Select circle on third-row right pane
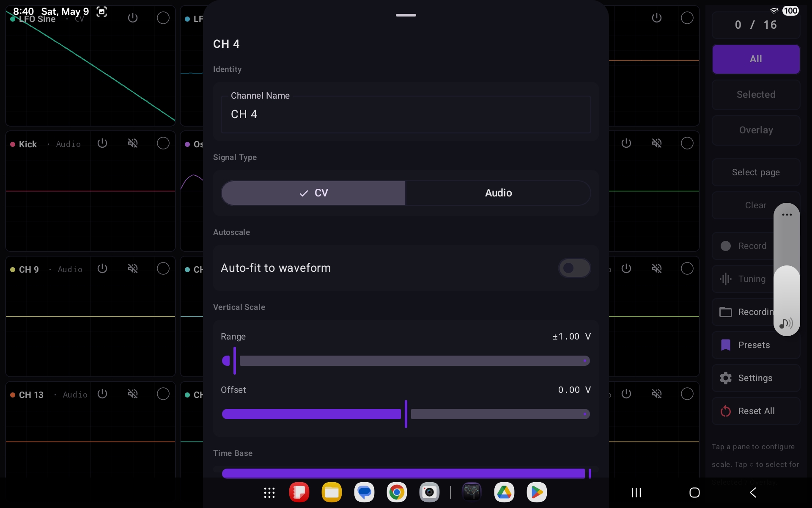 click(x=687, y=268)
